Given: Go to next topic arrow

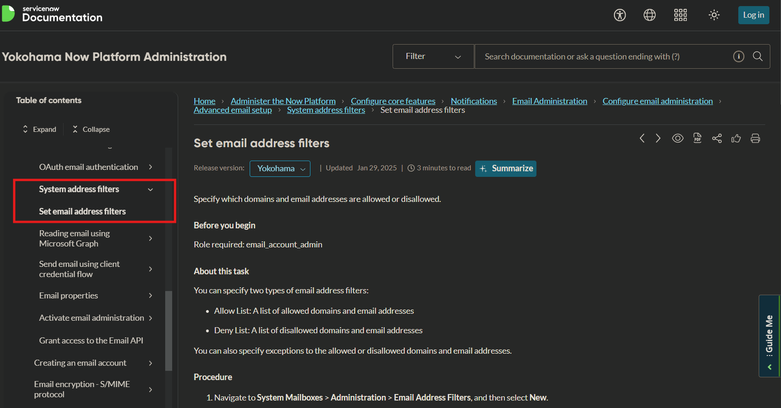Looking at the screenshot, I should [658, 138].
